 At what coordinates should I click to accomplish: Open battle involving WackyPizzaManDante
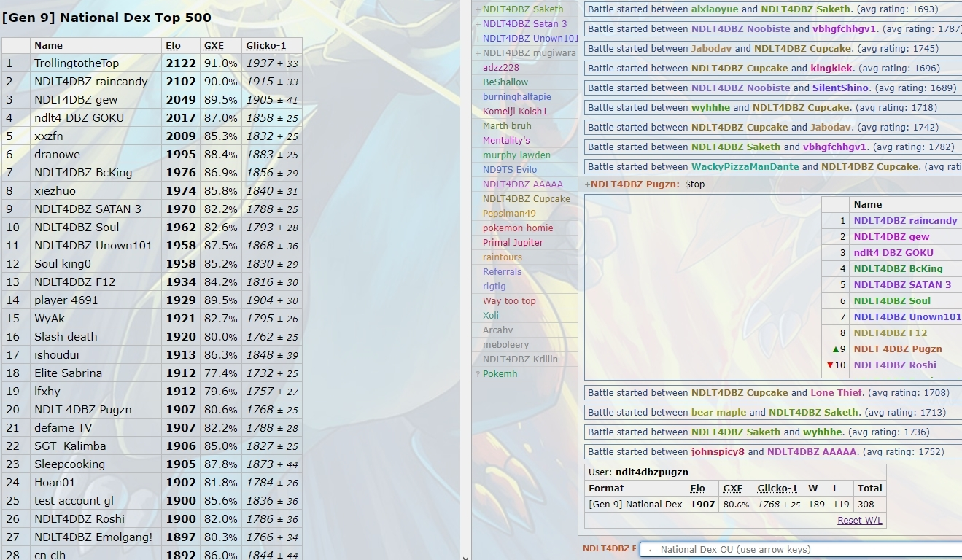pos(773,167)
